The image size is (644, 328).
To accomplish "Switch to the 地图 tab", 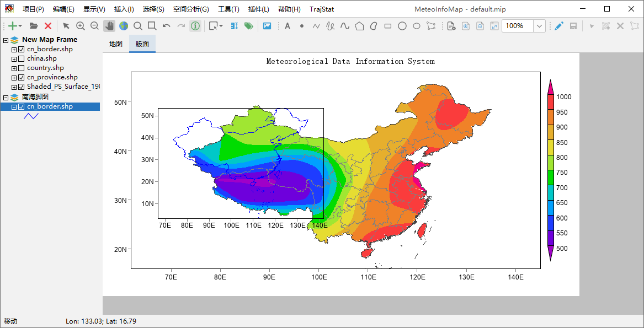I will pyautogui.click(x=116, y=44).
